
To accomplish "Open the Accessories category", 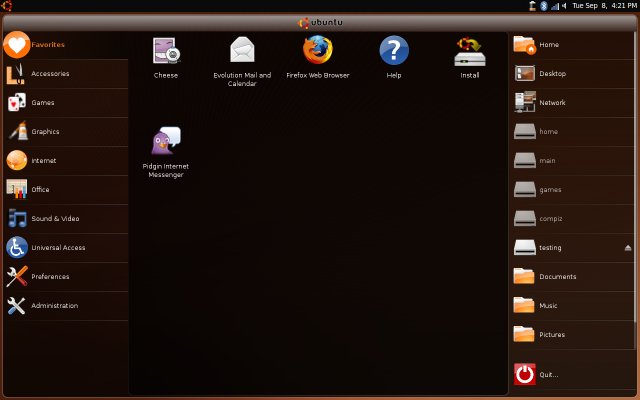I will (x=66, y=74).
